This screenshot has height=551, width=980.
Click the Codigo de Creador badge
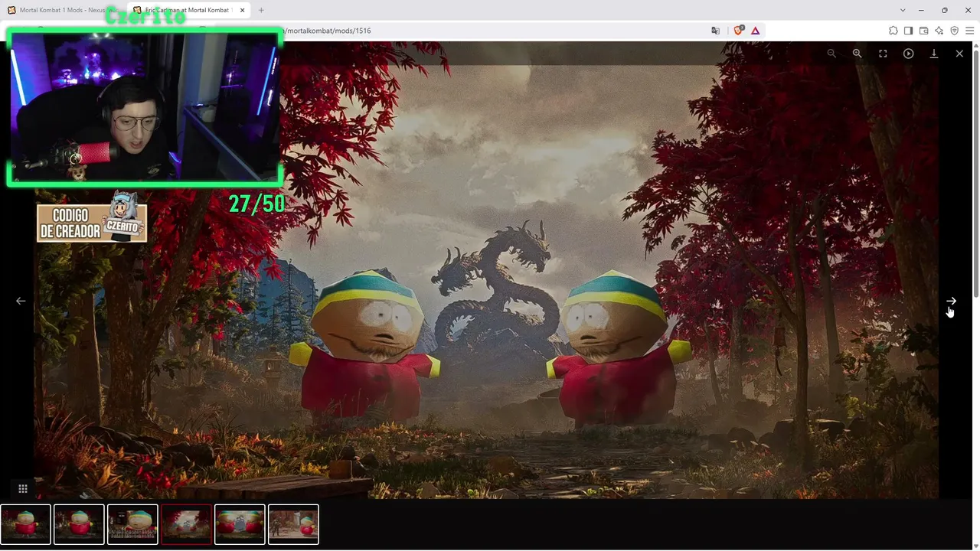[x=92, y=221]
